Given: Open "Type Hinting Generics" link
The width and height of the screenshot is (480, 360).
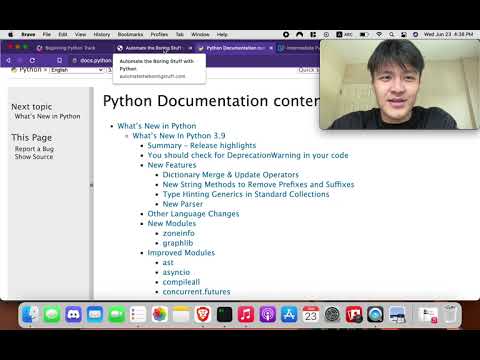Looking at the screenshot, I should point(246,194).
